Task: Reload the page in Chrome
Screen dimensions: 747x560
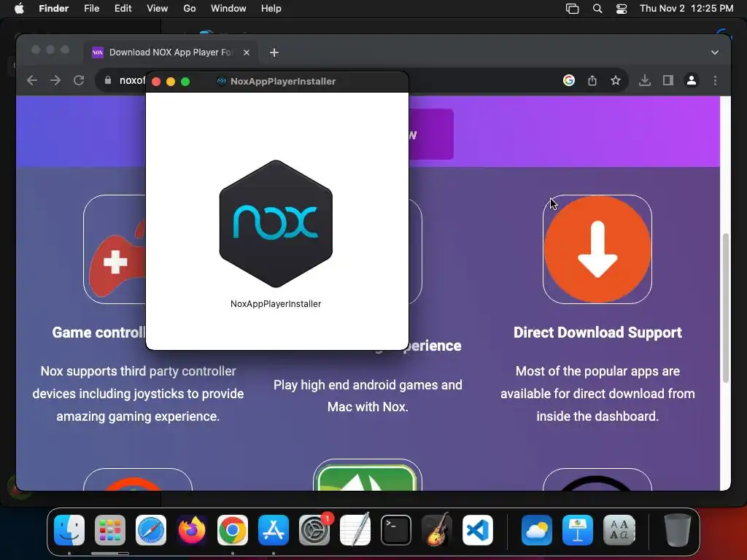Action: tap(79, 80)
